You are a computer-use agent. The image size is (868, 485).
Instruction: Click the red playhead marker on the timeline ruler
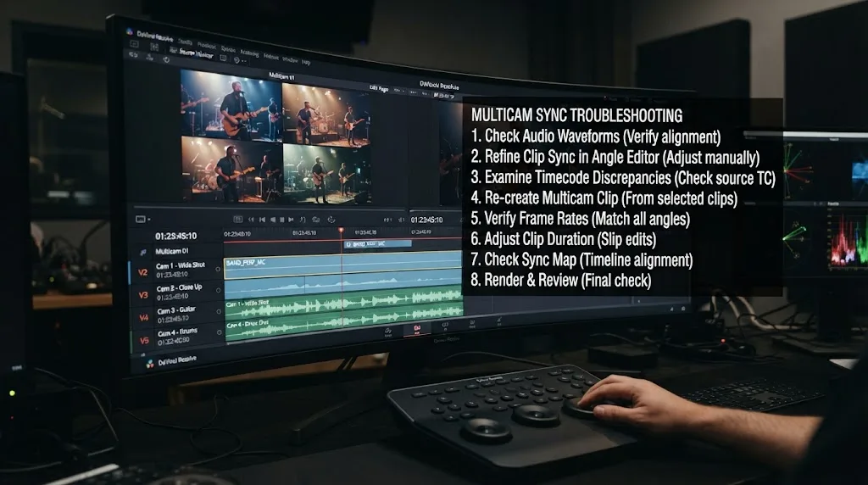[341, 230]
